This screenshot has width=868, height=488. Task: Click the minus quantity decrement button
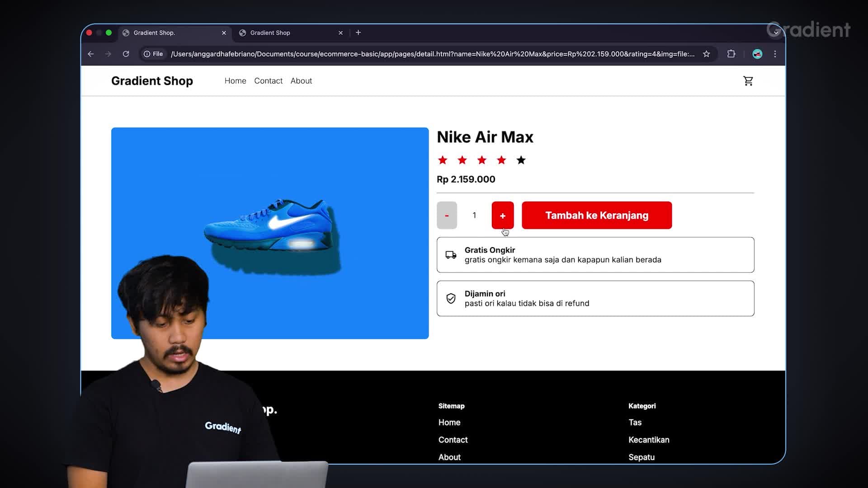447,215
